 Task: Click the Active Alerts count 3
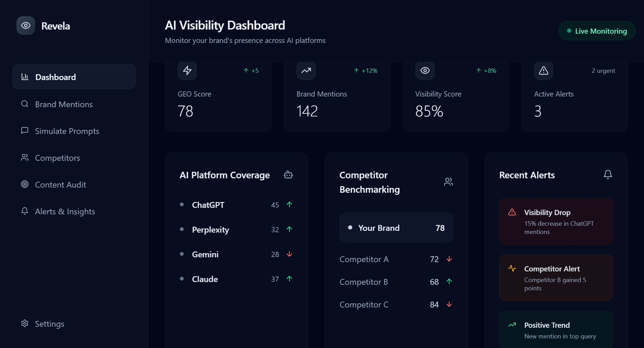click(x=538, y=111)
